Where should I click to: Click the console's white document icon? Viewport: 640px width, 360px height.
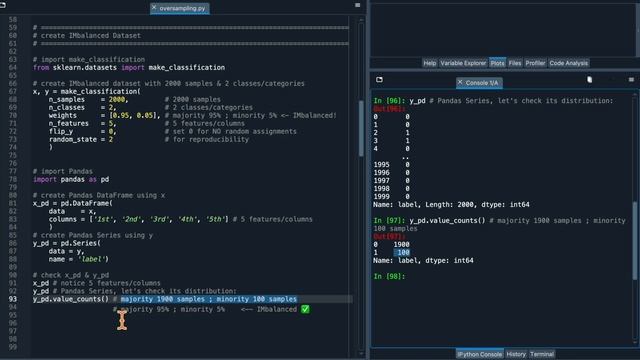589,80
